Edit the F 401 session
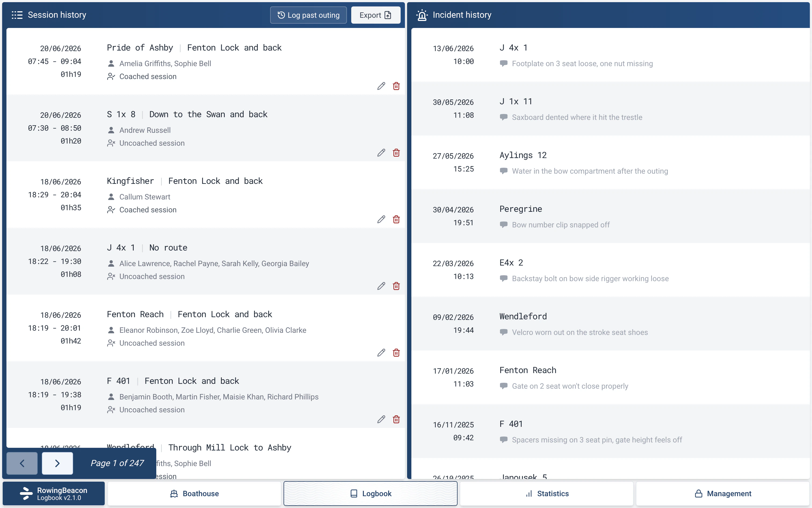Image resolution: width=812 pixels, height=508 pixels. [x=381, y=419]
